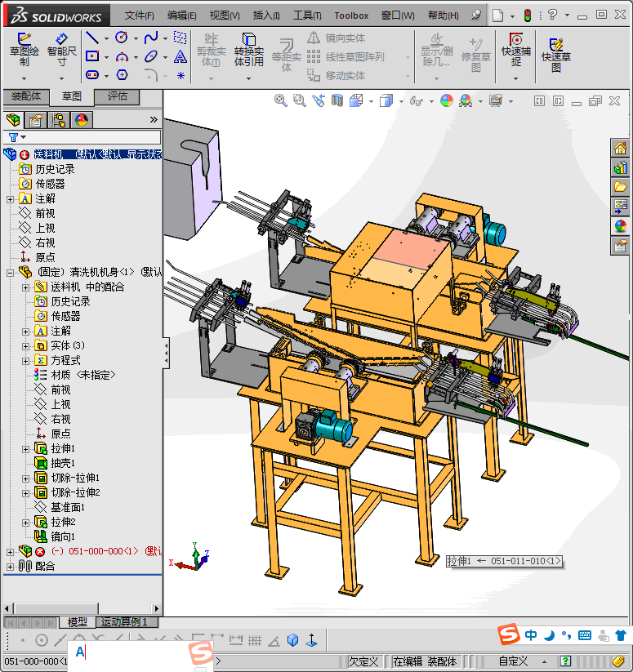Click the 运动算例1 bottom tab
Screen dimensions: 633x672
(125, 622)
